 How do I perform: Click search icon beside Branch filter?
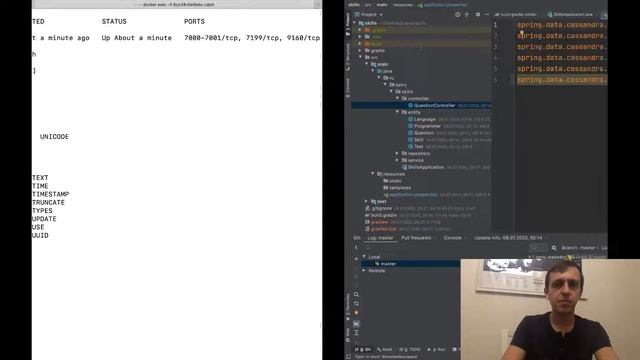[x=554, y=248]
